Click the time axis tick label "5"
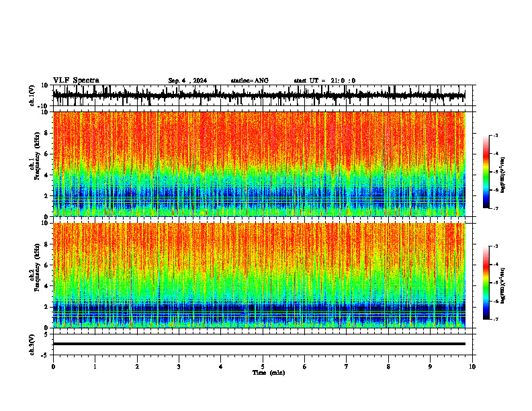 point(263,367)
